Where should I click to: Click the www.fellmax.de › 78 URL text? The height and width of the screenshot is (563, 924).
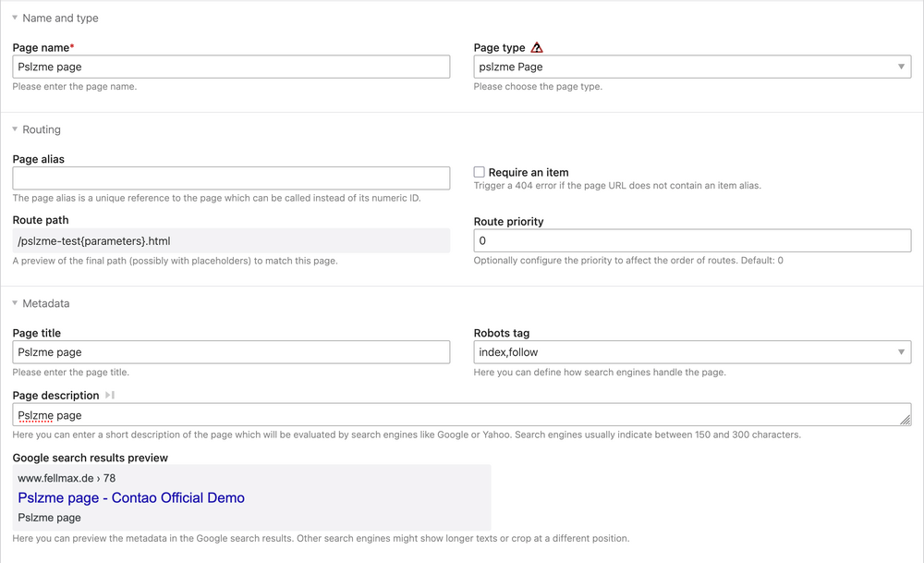(67, 478)
